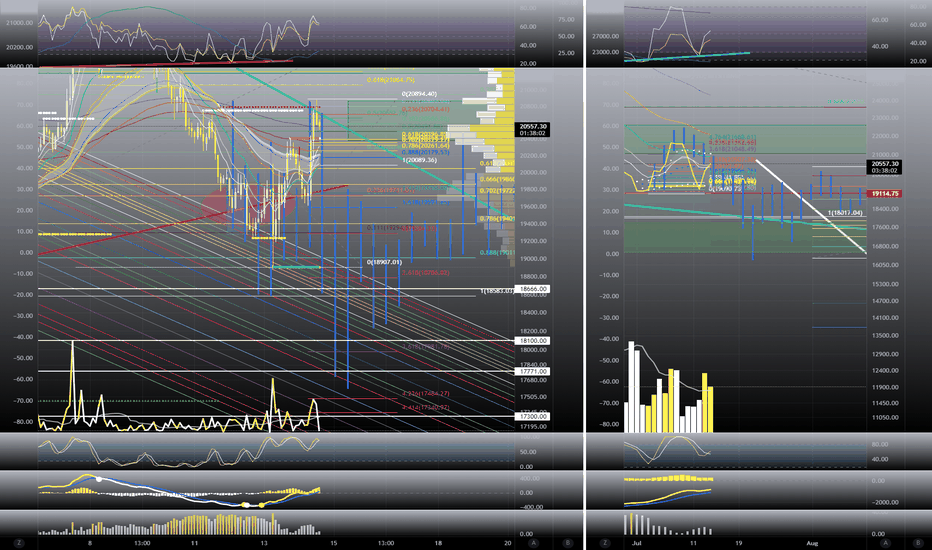The height and width of the screenshot is (550, 932).
Task: Select the 0.786(20261.64) Fibonacci level label
Action: click(426, 146)
